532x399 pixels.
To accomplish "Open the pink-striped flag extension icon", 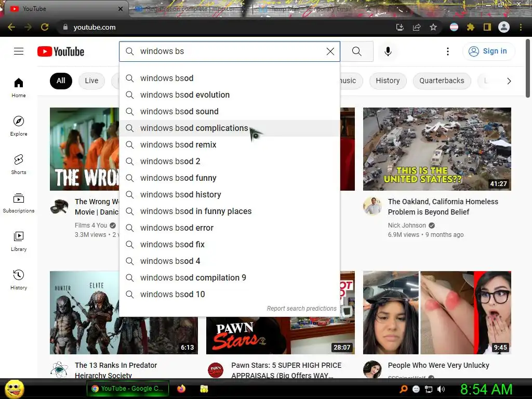I will 454,27.
